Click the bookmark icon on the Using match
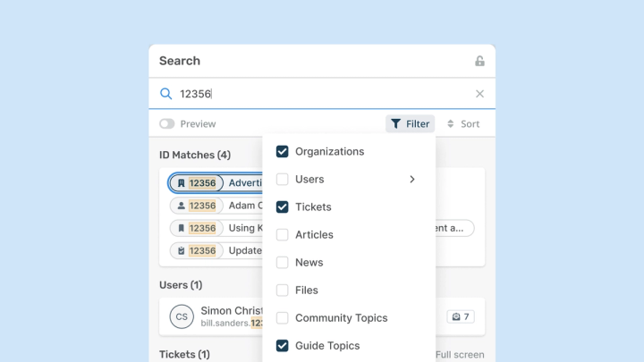The image size is (644, 362). tap(181, 228)
